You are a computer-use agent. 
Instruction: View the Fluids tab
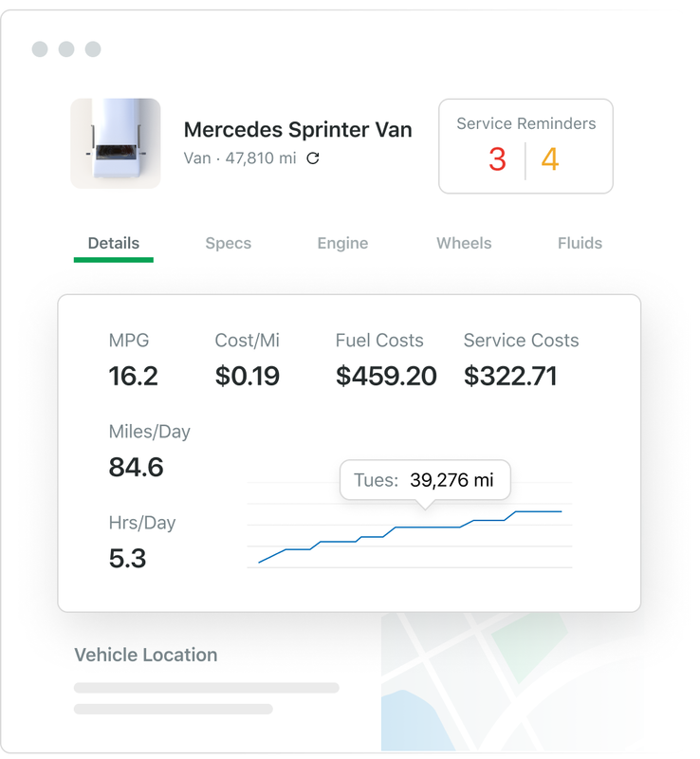click(580, 243)
